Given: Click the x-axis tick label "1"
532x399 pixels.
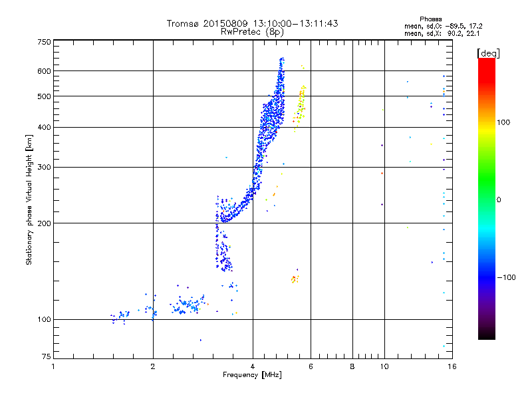Looking at the screenshot, I should pyautogui.click(x=53, y=366).
